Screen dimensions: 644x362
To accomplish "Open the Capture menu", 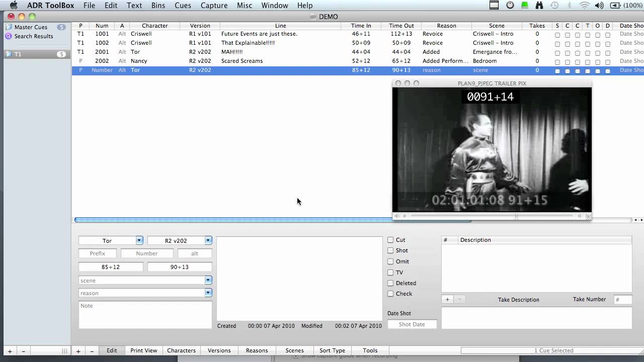I will 214,6.
